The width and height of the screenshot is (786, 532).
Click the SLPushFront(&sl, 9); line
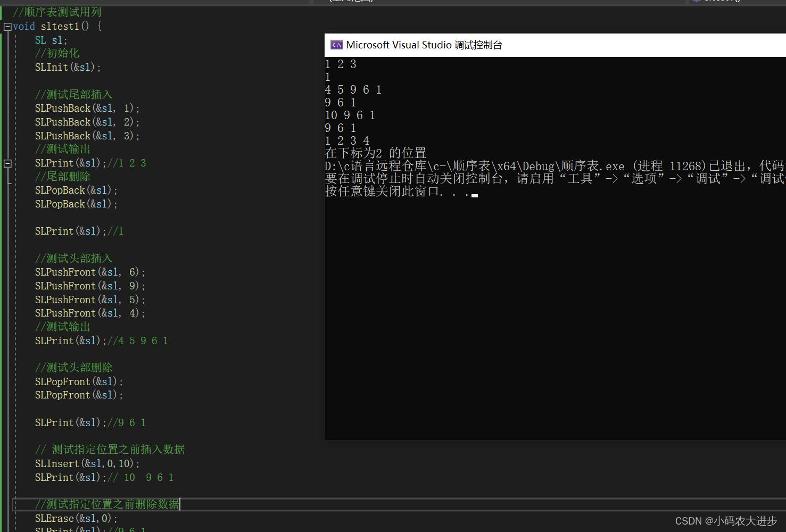coord(90,286)
